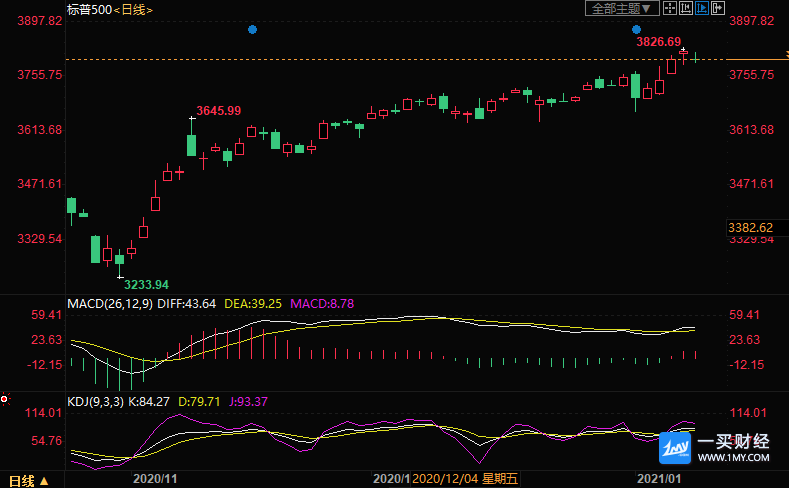Click the blue event dot above November candles

[253, 30]
